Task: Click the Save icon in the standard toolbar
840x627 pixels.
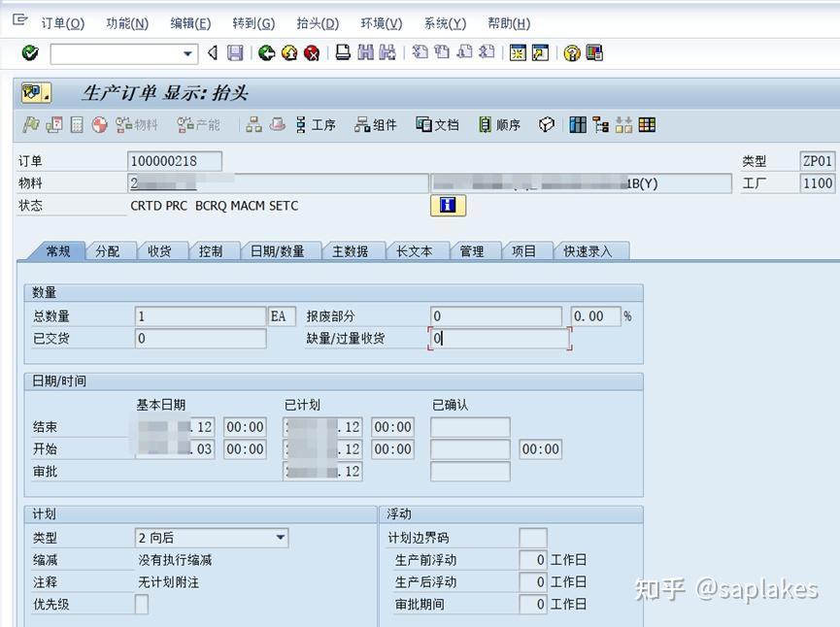Action: (235, 55)
